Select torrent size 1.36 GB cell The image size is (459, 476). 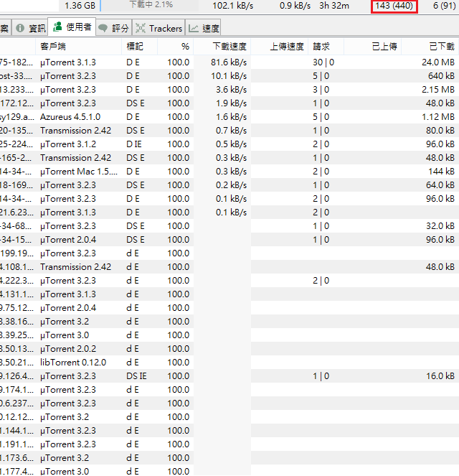(x=80, y=6)
